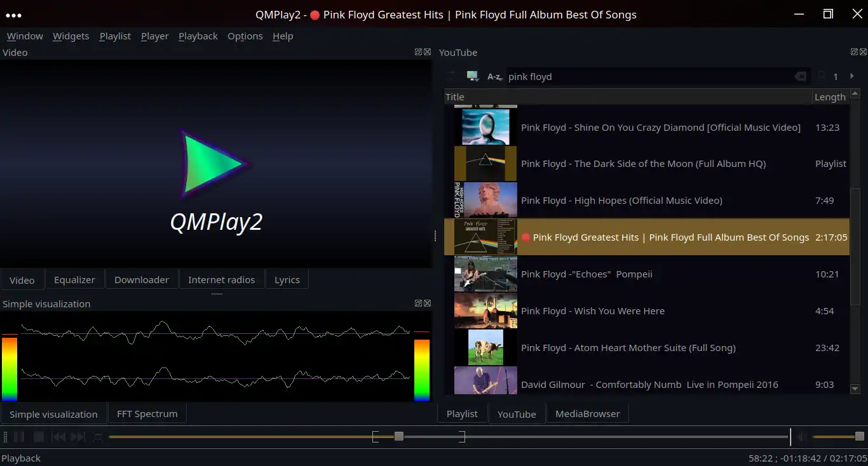Screen dimensions: 868x466
Task: Stop playback with the stop button
Action: coord(39,437)
